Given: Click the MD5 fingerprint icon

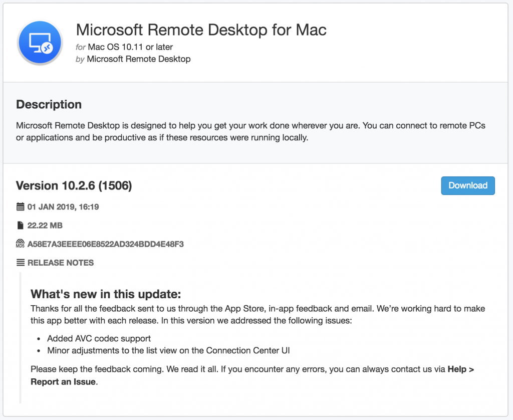Looking at the screenshot, I should [x=20, y=244].
